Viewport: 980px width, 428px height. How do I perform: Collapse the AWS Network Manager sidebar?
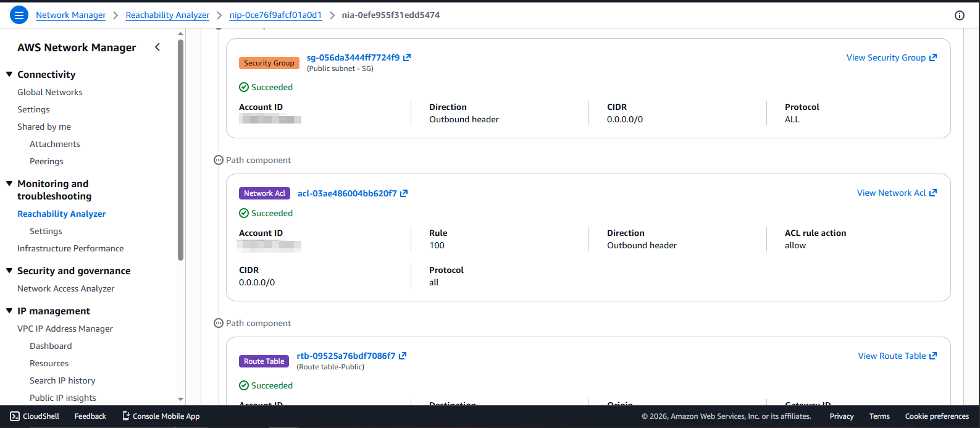(157, 47)
